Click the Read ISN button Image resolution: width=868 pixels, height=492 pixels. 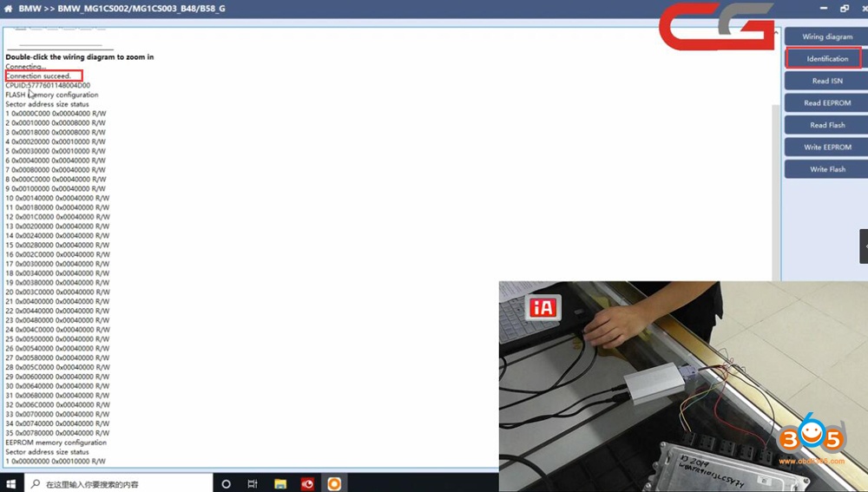pos(827,81)
